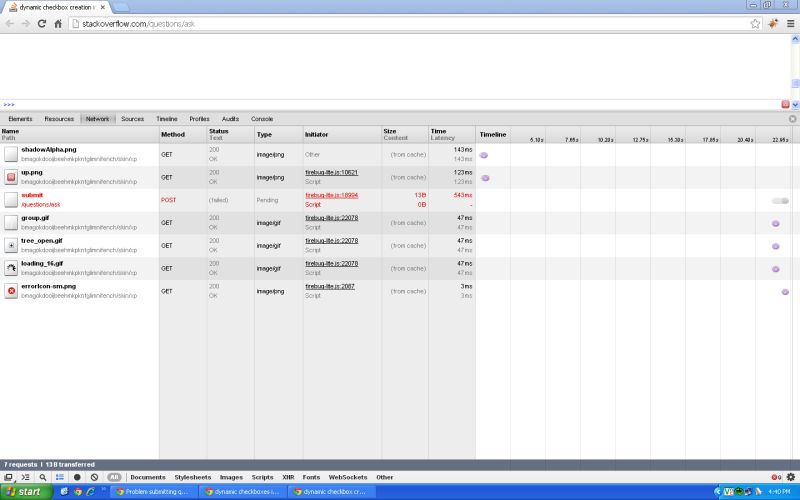This screenshot has height=500, width=800.
Task: Click the Firebug Lite extension icon
Action: [x=773, y=23]
